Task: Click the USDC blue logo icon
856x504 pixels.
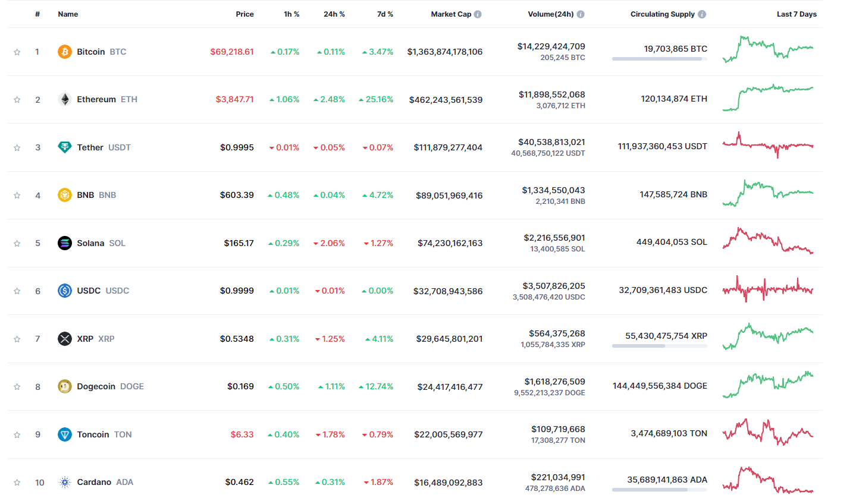Action: [65, 291]
